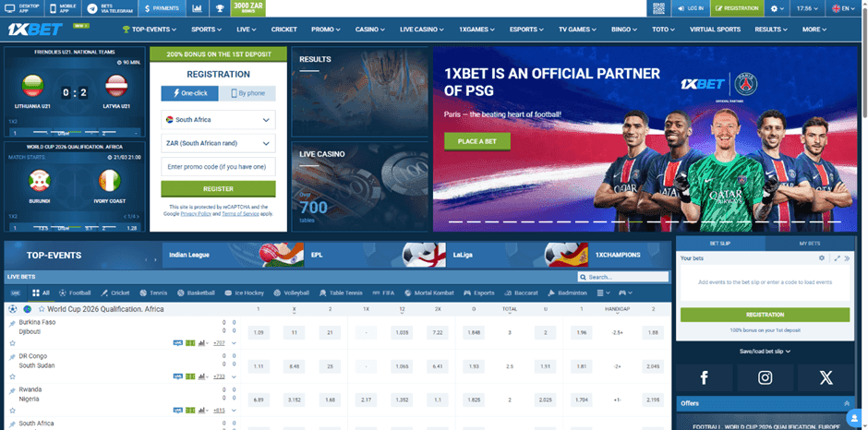Open the X (Twitter) social link

pyautogui.click(x=826, y=376)
